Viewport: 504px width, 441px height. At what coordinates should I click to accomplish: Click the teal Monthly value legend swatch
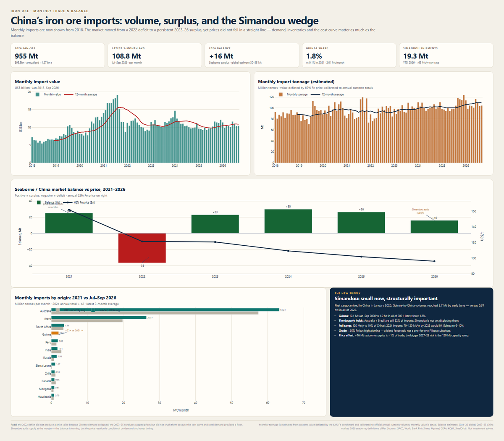pyautogui.click(x=37, y=94)
